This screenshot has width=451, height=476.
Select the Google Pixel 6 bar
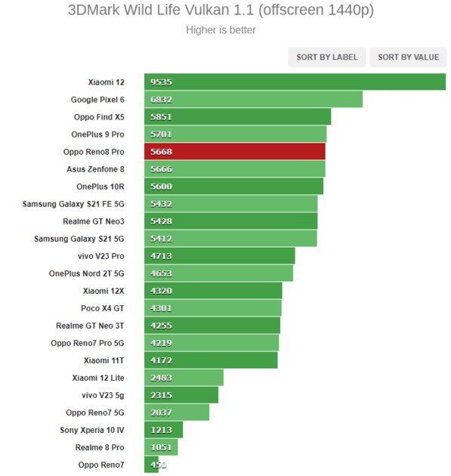pos(253,100)
